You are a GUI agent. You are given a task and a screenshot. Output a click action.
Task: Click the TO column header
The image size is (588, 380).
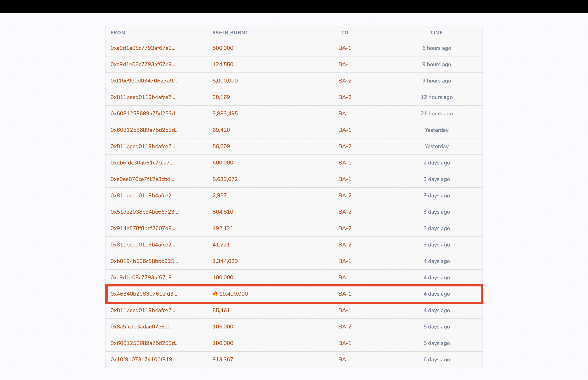pyautogui.click(x=345, y=32)
